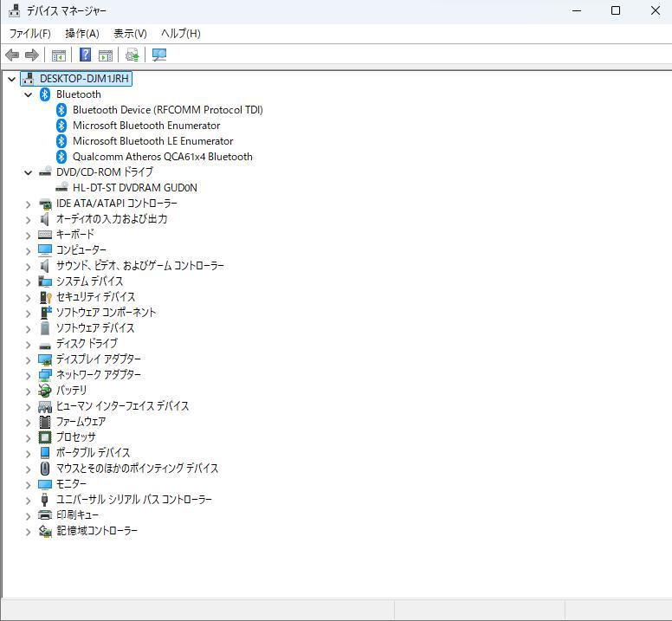Click the keyboard (キーボード) category icon
The image size is (672, 621).
pyautogui.click(x=45, y=235)
